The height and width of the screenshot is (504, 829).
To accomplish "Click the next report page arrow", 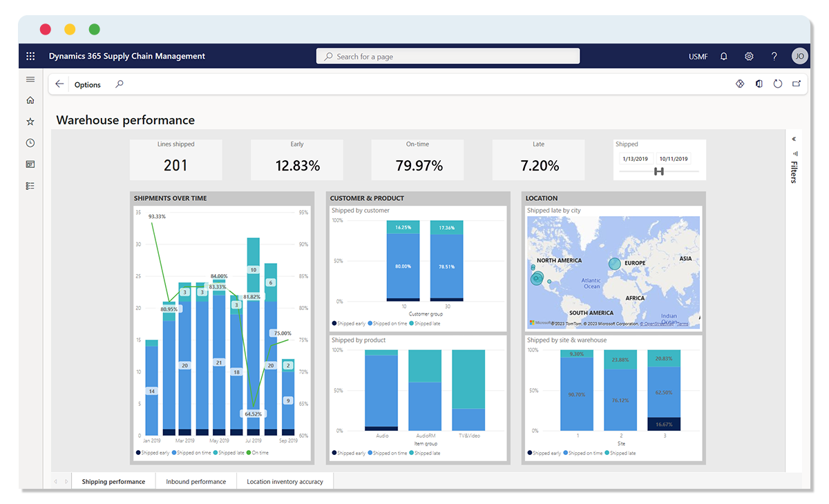I will coord(66,481).
